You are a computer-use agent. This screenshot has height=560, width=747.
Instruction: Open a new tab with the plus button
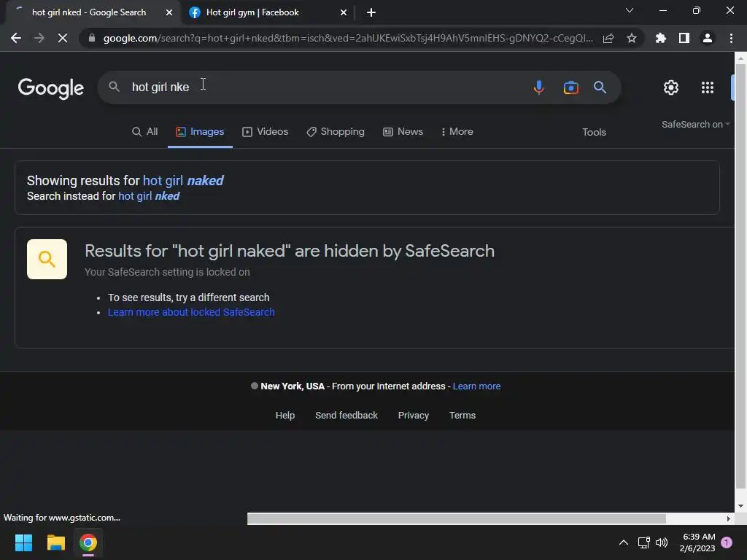click(371, 12)
